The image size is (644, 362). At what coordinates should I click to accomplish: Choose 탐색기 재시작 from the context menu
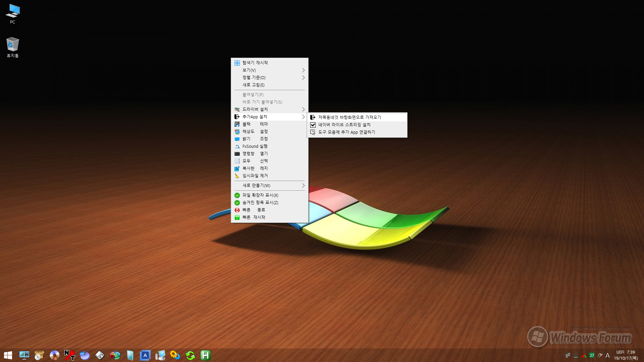(269, 63)
